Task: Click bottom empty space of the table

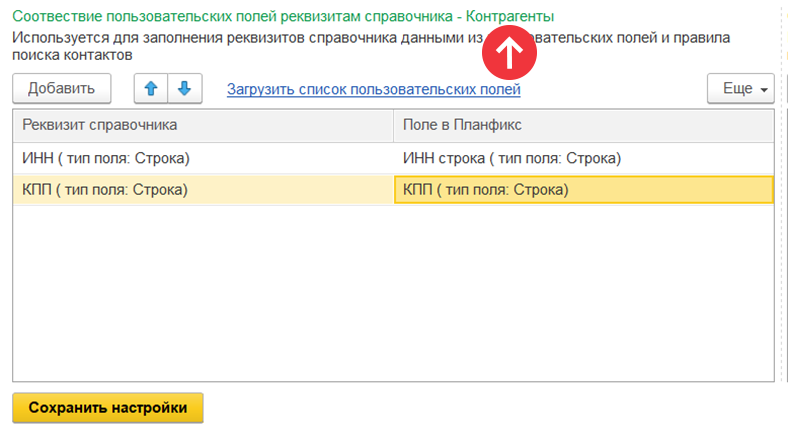Action: [393, 364]
